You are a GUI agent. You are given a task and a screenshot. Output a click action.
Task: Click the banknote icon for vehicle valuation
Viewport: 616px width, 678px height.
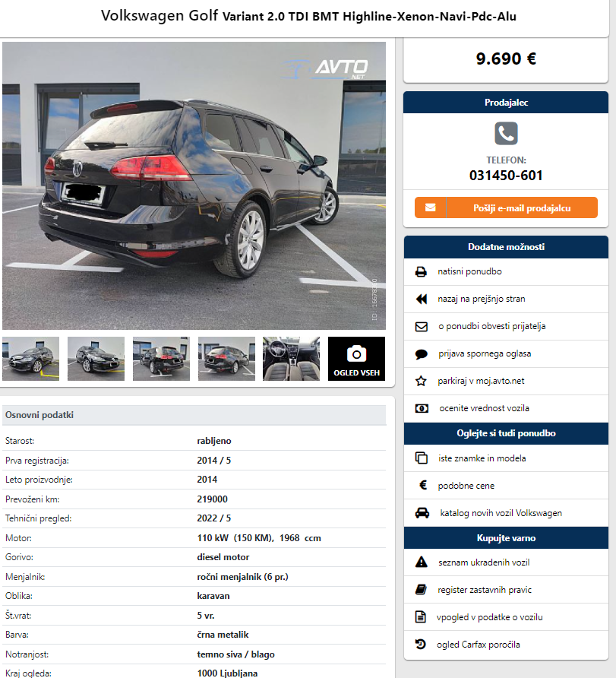tap(422, 408)
